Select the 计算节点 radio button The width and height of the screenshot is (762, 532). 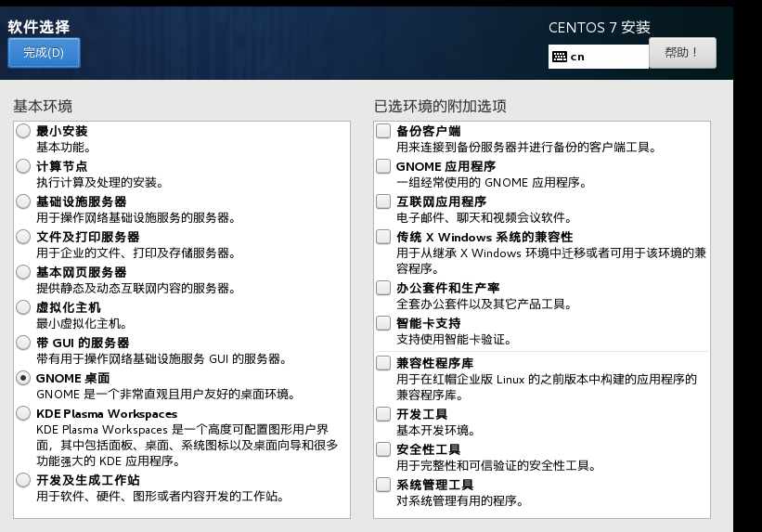click(x=23, y=166)
